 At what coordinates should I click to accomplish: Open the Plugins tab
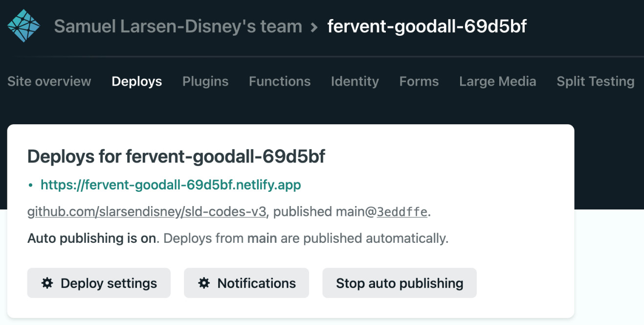coord(205,81)
